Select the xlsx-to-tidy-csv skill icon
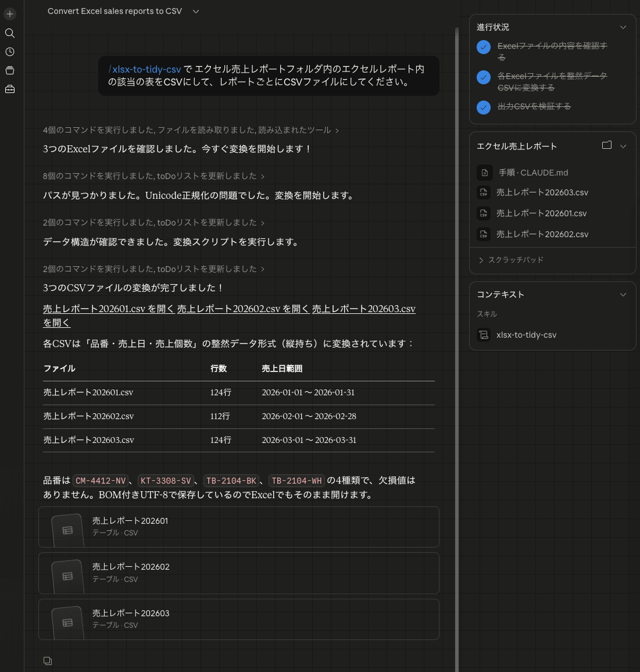This screenshot has width=640, height=672. click(x=484, y=335)
